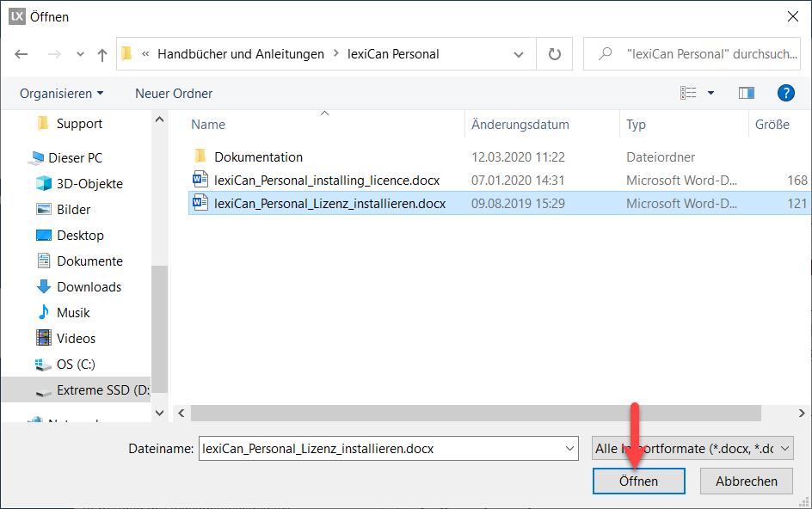Viewport: 812px width, 509px height.
Task: Expand the view options dropdown arrow
Action: tap(710, 93)
